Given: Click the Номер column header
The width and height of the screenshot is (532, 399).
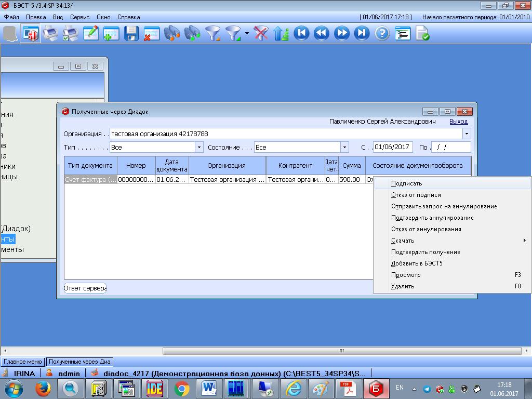Looking at the screenshot, I should click(x=136, y=166).
